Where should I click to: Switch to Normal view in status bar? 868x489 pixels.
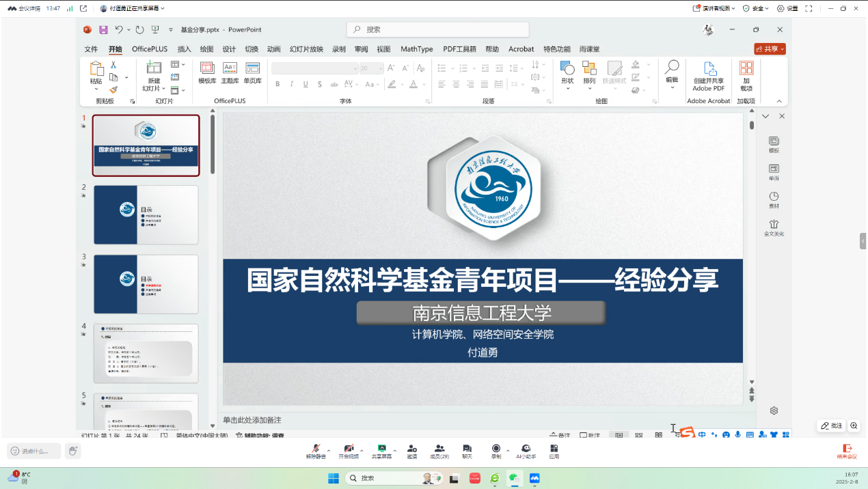(x=619, y=435)
